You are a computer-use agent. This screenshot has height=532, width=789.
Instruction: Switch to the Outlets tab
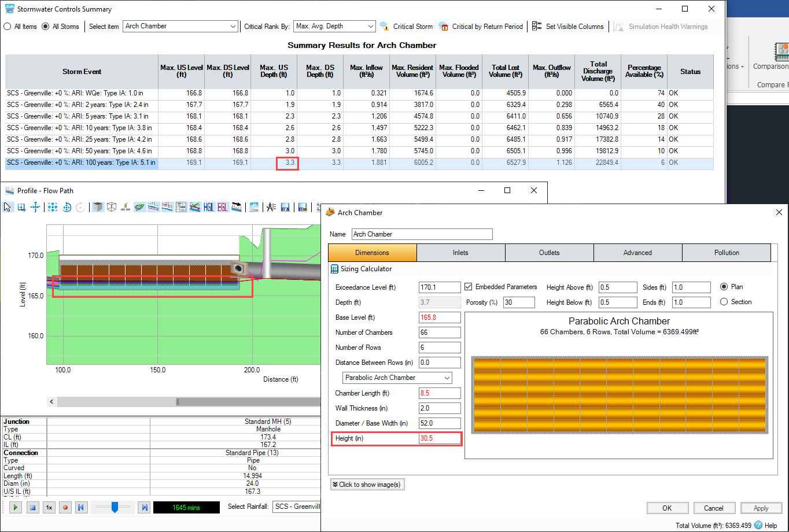[x=549, y=253]
